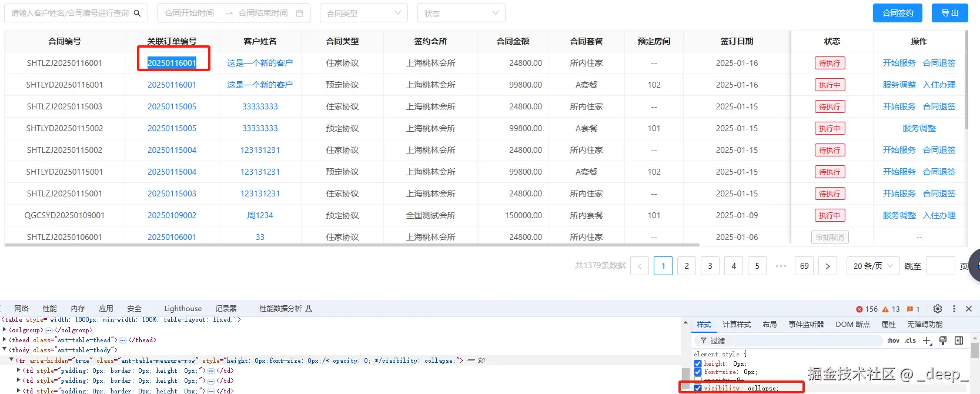The image size is (980, 394).
Task: Toggle the .cls class editor
Action: (910, 340)
